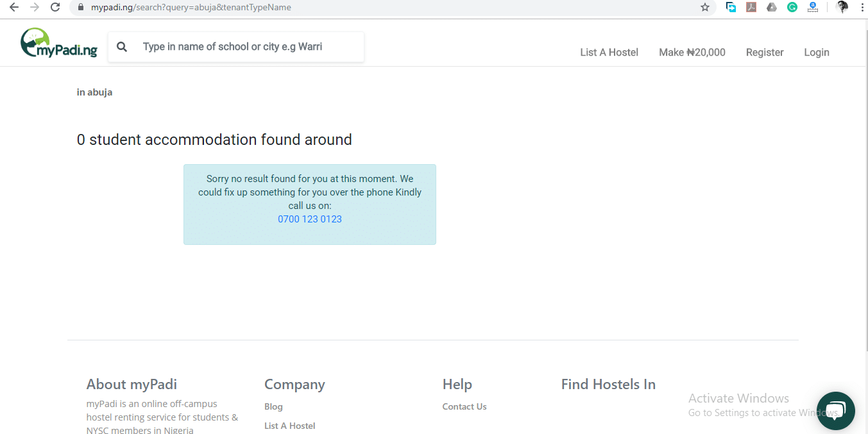Open the Contact Us footer link
The image size is (868, 434).
coord(464,406)
